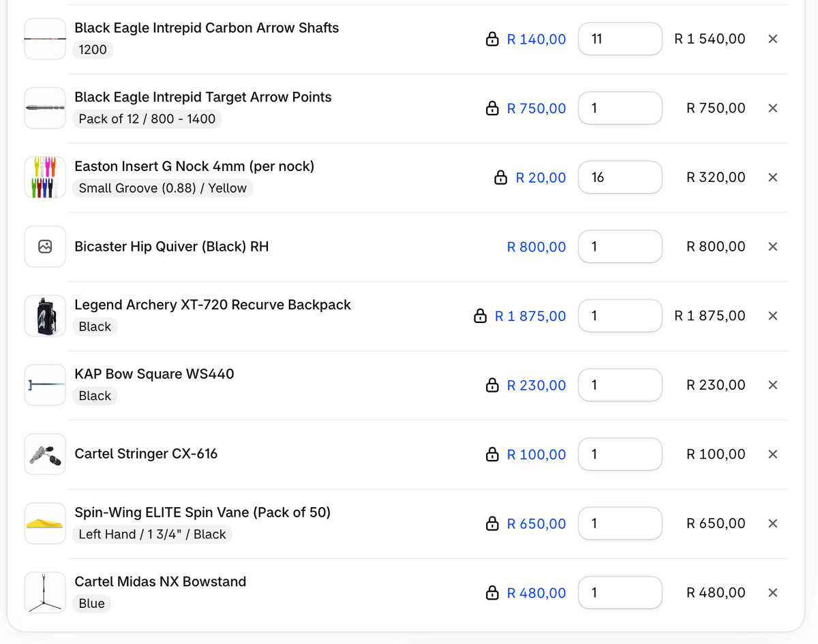This screenshot has height=644, width=818.
Task: Click the lock icon next to R 650,00
Action: click(x=492, y=524)
